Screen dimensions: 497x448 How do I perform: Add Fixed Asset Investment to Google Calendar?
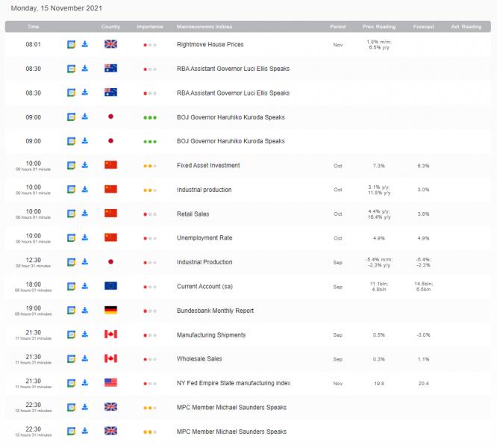tap(72, 165)
